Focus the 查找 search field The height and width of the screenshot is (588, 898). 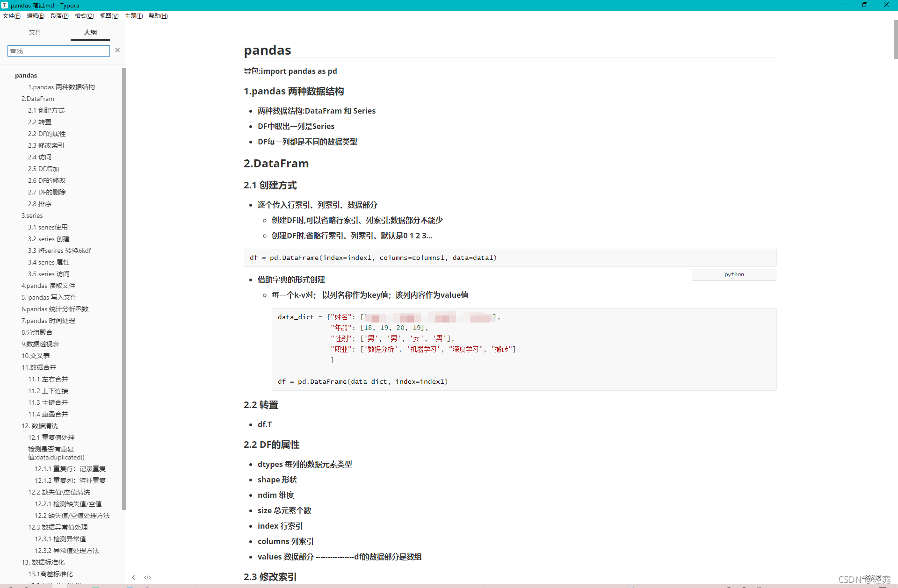(x=58, y=51)
